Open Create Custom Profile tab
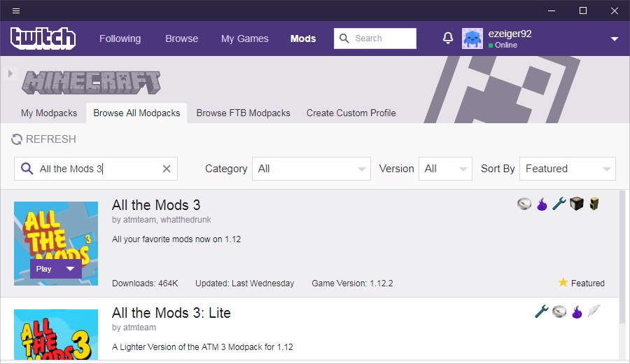Viewport: 630px width, 364px height. pos(351,113)
